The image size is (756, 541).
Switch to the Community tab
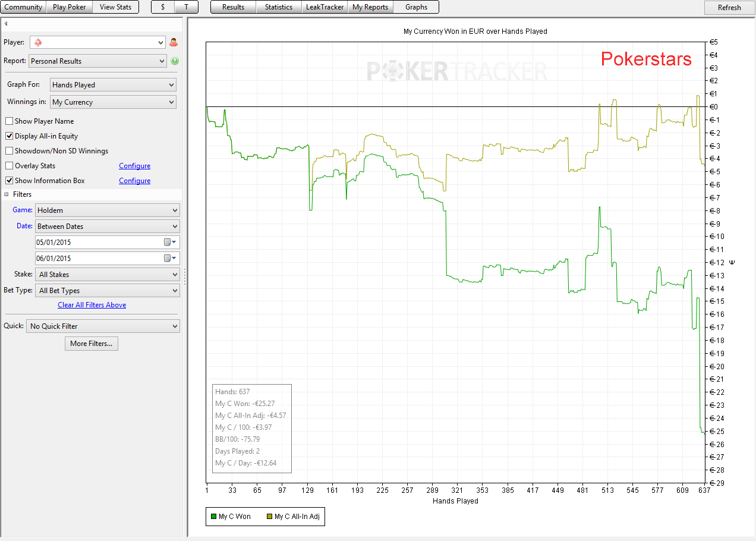(24, 7)
